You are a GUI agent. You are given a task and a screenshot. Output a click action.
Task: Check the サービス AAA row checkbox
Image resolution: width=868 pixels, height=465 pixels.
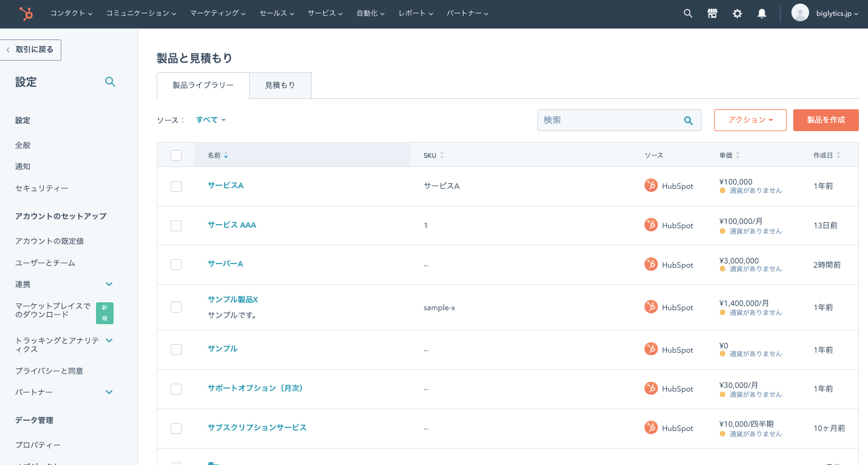[176, 226]
